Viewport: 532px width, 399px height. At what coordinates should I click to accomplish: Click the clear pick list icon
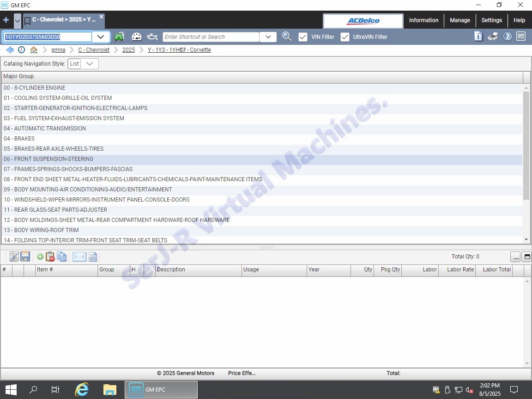pyautogui.click(x=14, y=257)
